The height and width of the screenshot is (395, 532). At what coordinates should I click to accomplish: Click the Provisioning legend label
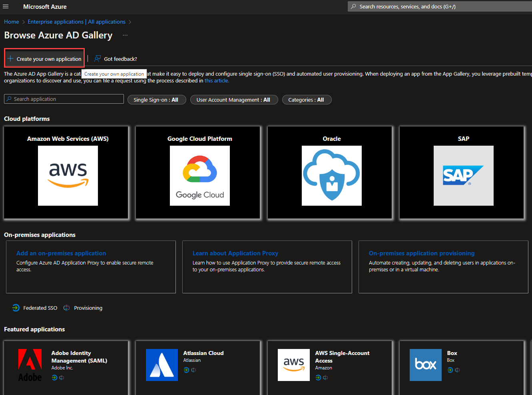tap(88, 308)
